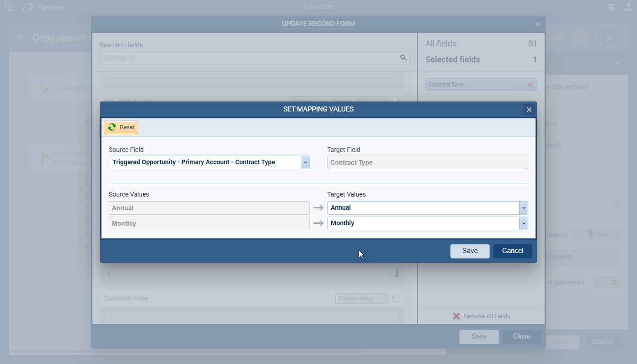Screen dimensions: 637x364
Task: Click the search magnifier icon in fields search
Action: (x=403, y=58)
